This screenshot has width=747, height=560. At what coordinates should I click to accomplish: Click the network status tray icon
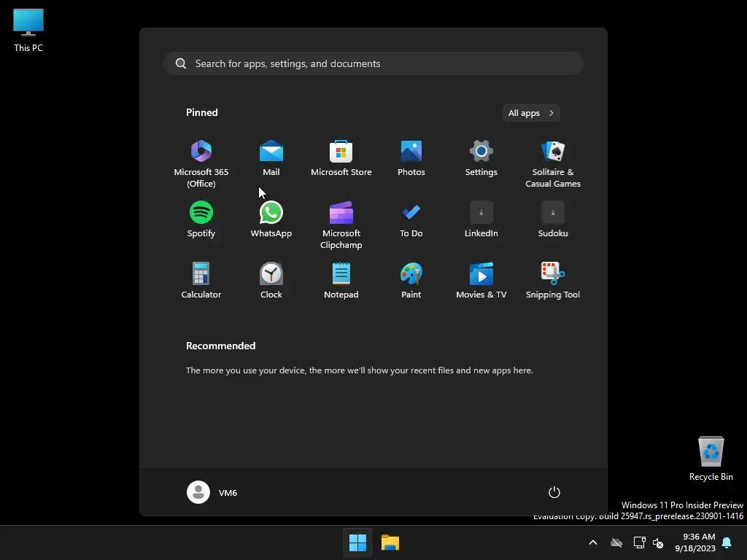[639, 542]
